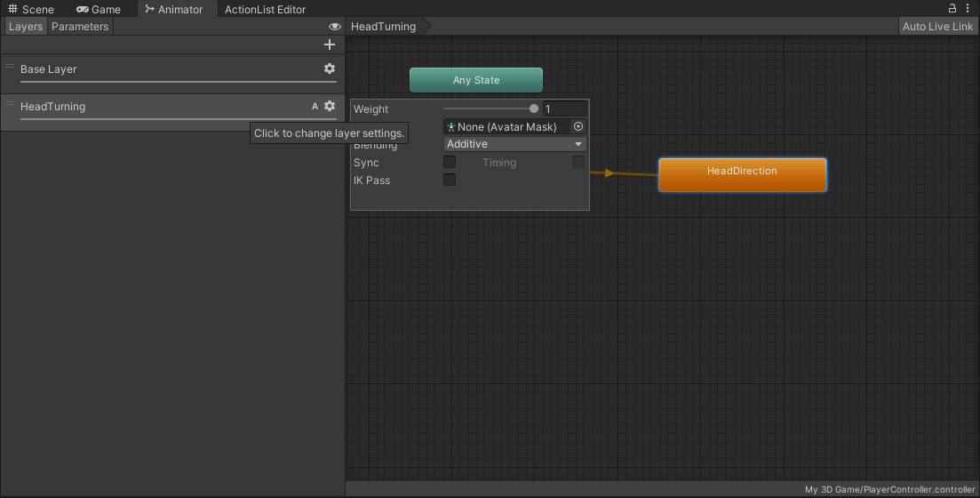This screenshot has height=498, width=980.
Task: Click the Weight label
Action: pyautogui.click(x=370, y=108)
